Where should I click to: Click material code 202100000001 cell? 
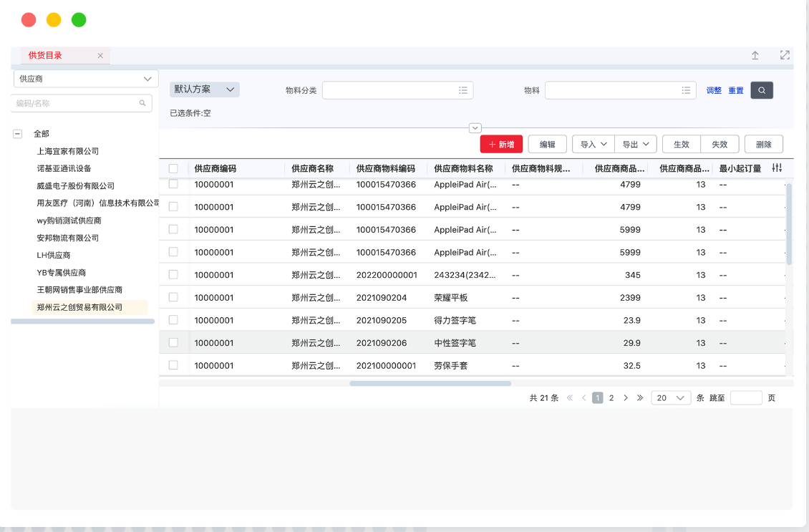tap(386, 366)
